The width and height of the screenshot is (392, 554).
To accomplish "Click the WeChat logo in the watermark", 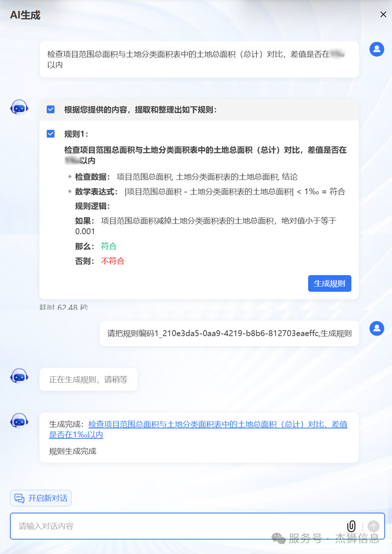I will click(x=278, y=538).
